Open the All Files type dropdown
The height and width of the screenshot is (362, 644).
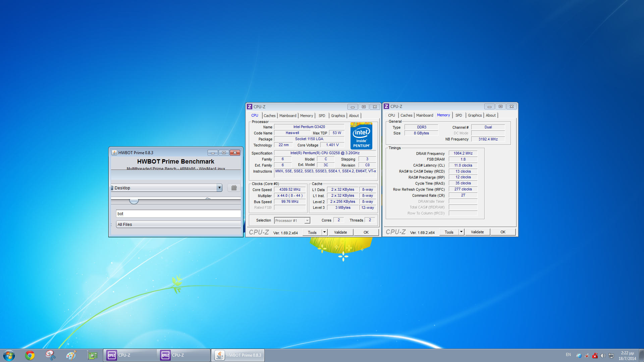click(x=178, y=225)
